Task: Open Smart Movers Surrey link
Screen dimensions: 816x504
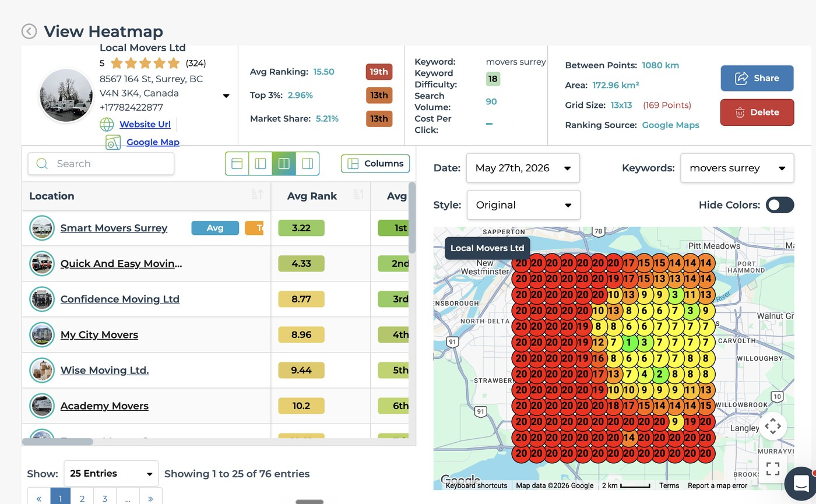Action: 114,228
